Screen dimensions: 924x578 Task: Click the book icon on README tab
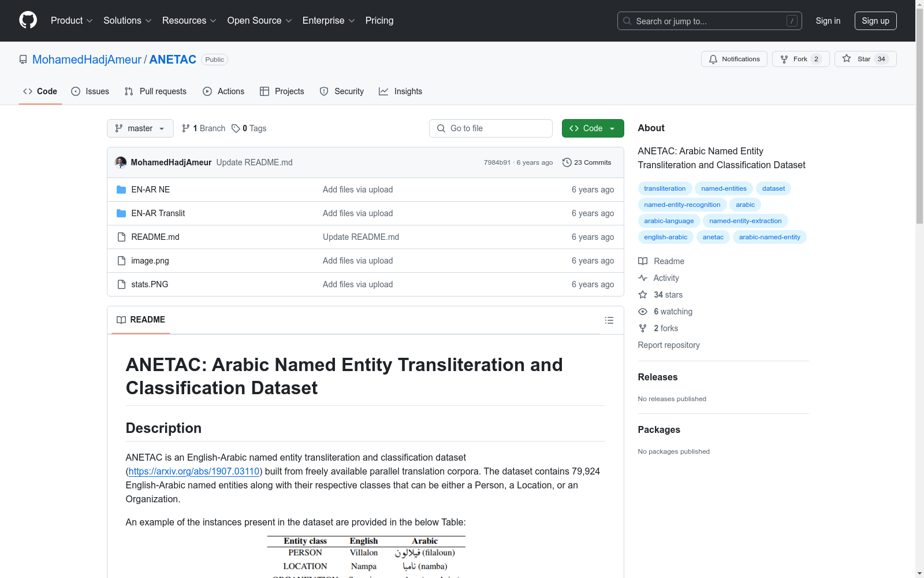(x=121, y=320)
